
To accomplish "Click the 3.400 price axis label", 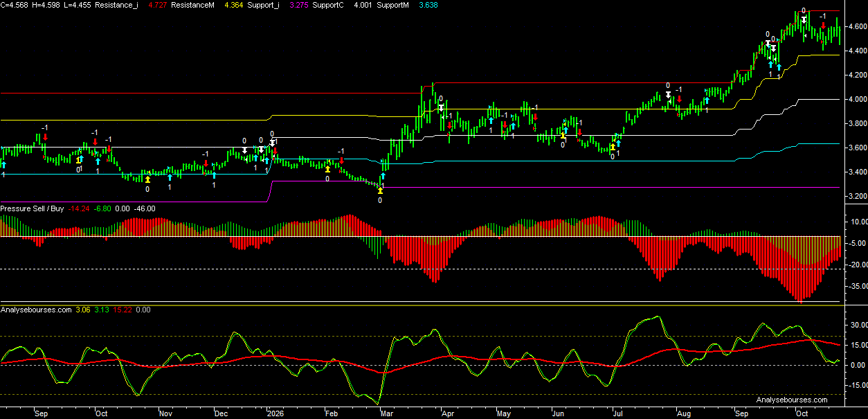I will [857, 172].
